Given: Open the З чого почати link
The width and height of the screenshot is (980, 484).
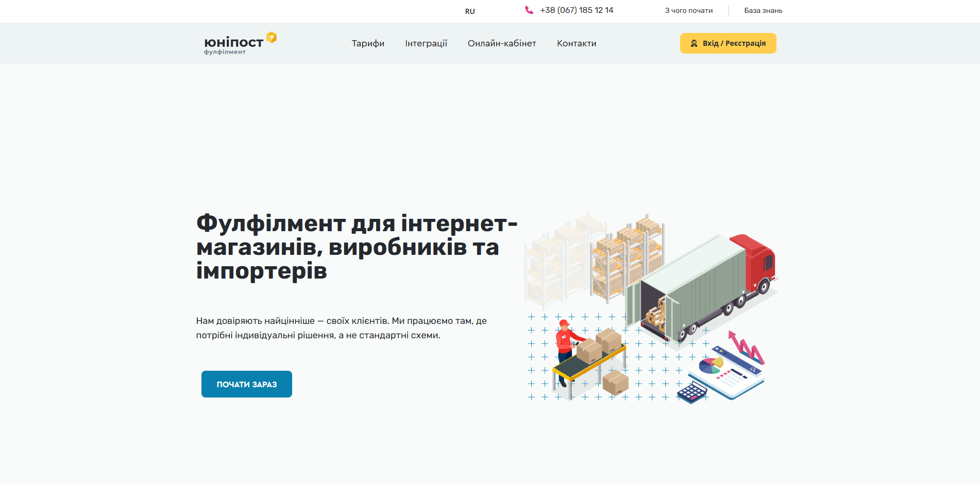Looking at the screenshot, I should click(689, 10).
